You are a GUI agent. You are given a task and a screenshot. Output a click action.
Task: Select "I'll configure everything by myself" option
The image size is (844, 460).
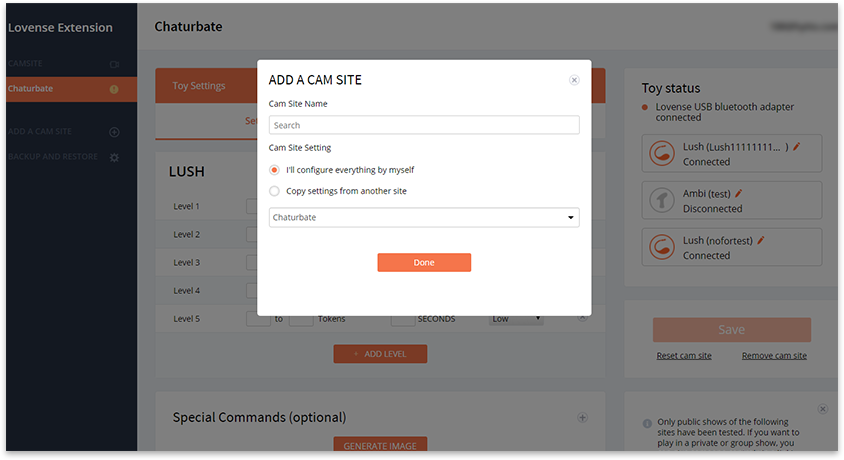click(x=275, y=170)
